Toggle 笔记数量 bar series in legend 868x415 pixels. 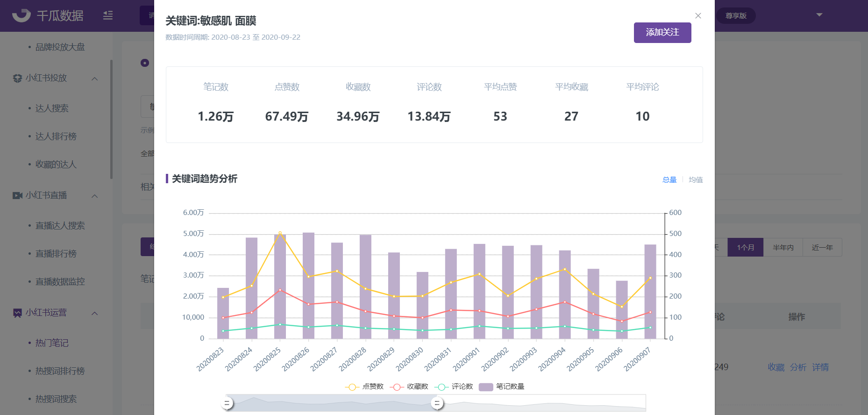[x=501, y=386]
